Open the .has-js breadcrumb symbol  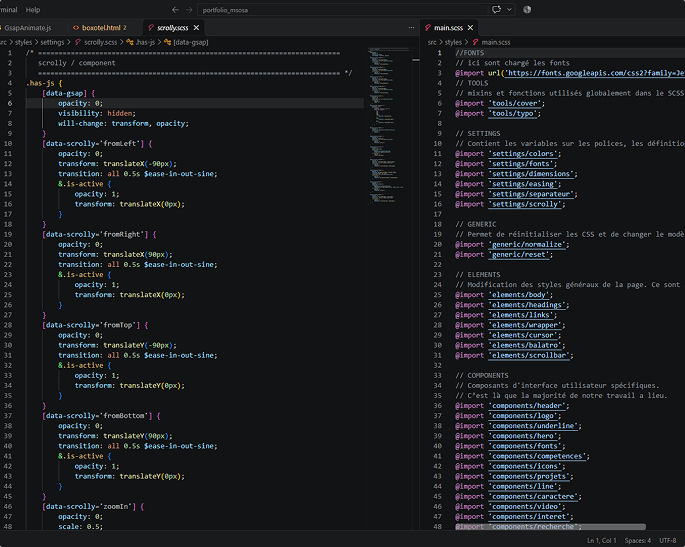(145, 42)
